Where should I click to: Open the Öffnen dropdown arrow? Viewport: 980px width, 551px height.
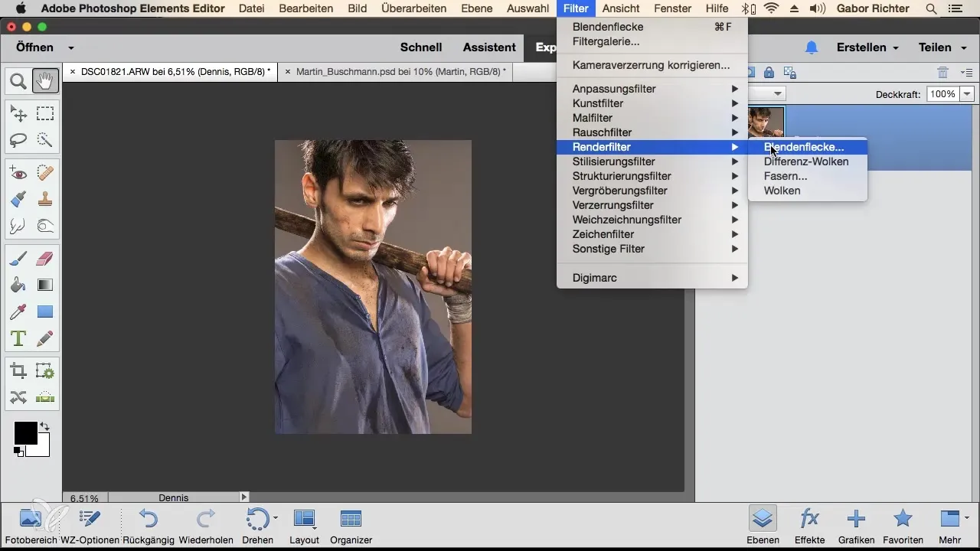point(71,47)
